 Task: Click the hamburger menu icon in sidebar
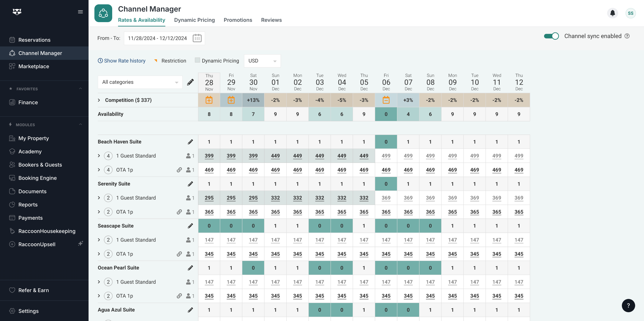pyautogui.click(x=80, y=12)
